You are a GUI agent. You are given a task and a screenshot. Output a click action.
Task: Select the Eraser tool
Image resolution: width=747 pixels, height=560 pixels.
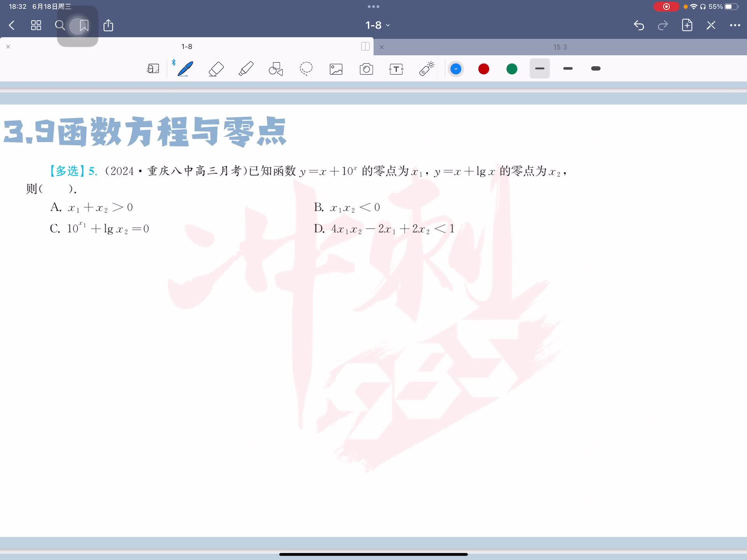pyautogui.click(x=216, y=69)
